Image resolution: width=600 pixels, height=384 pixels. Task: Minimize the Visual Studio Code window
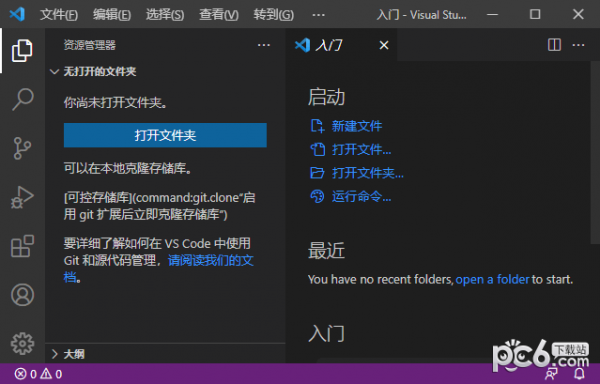pyautogui.click(x=492, y=15)
